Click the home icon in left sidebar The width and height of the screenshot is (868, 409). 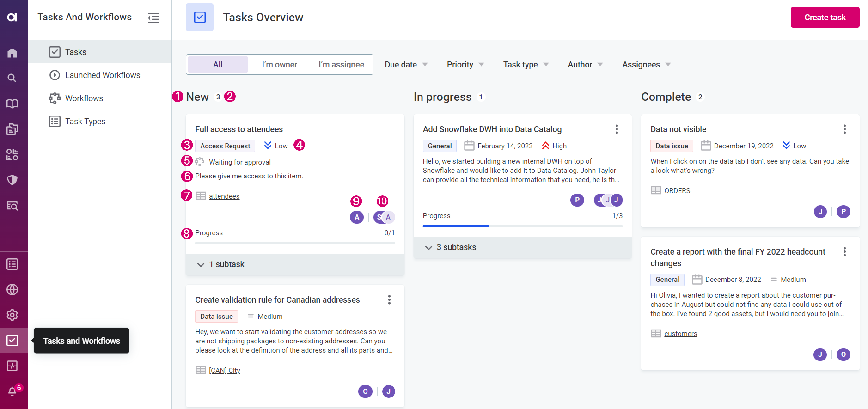click(12, 53)
